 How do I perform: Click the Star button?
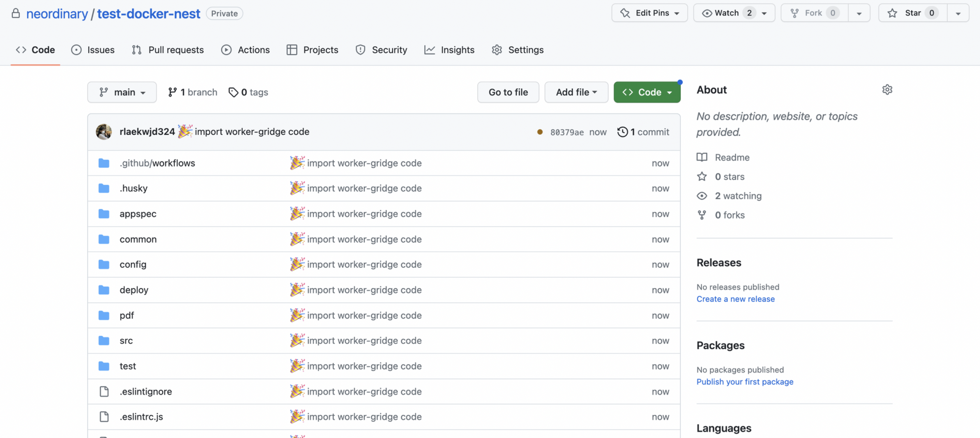[x=913, y=13]
